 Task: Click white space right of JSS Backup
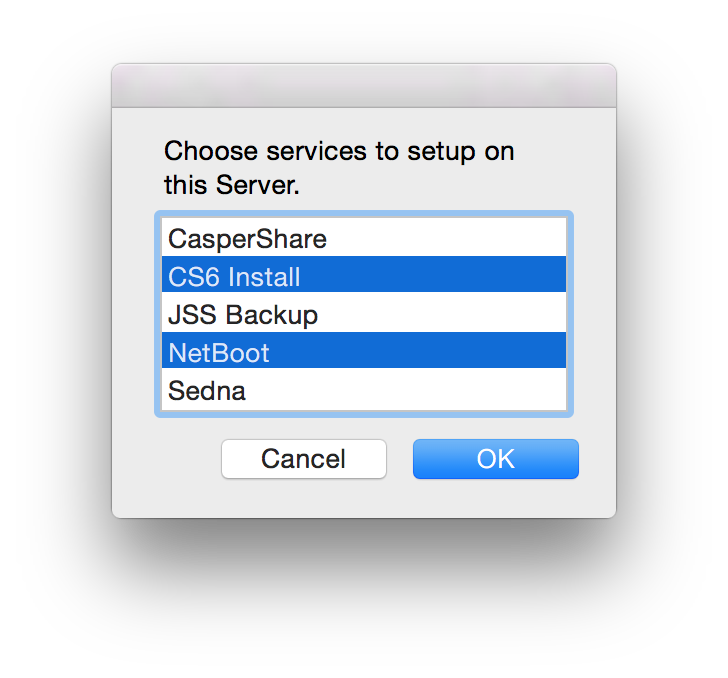coord(450,314)
